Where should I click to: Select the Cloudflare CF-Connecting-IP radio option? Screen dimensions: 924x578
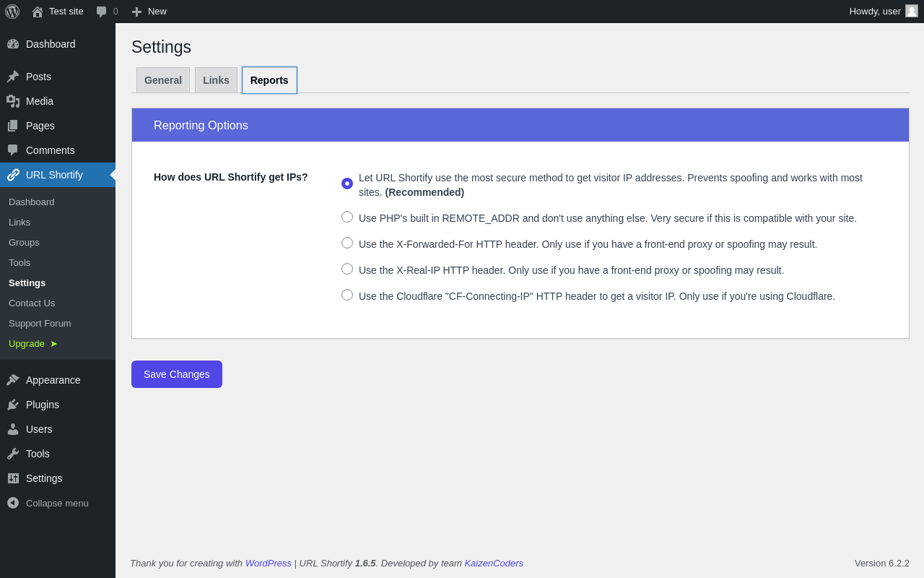click(347, 295)
